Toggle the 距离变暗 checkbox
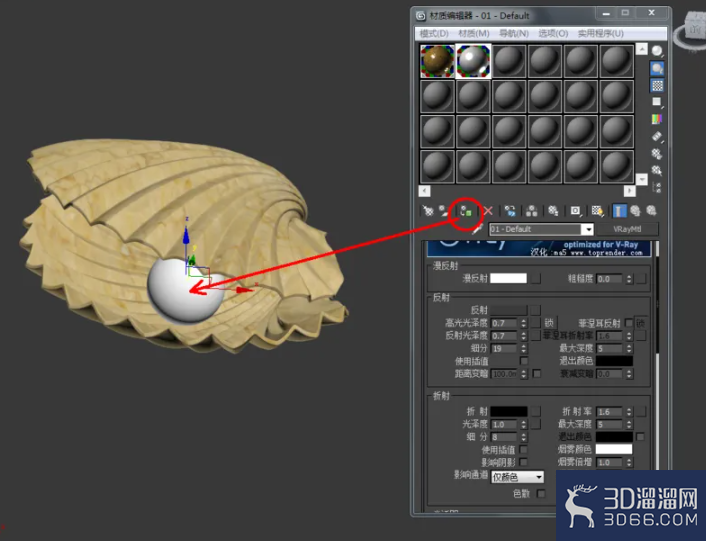The image size is (706, 541). point(537,374)
